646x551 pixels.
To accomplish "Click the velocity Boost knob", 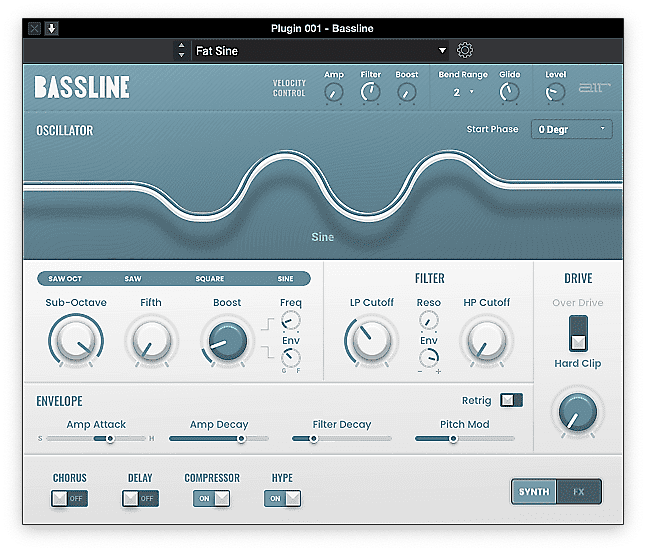I will [406, 92].
